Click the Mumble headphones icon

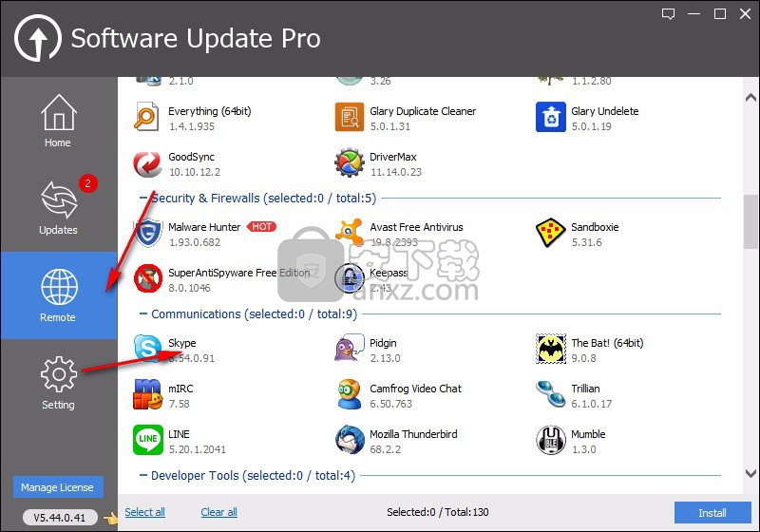point(551,440)
